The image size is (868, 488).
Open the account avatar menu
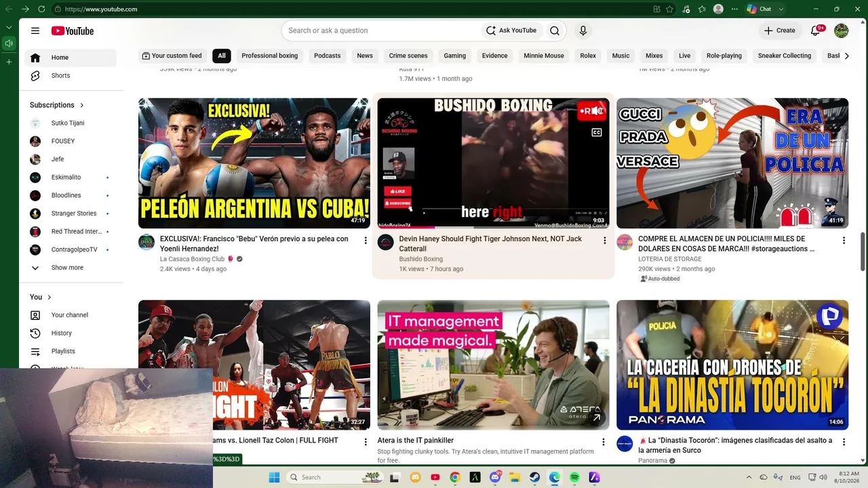pyautogui.click(x=841, y=30)
